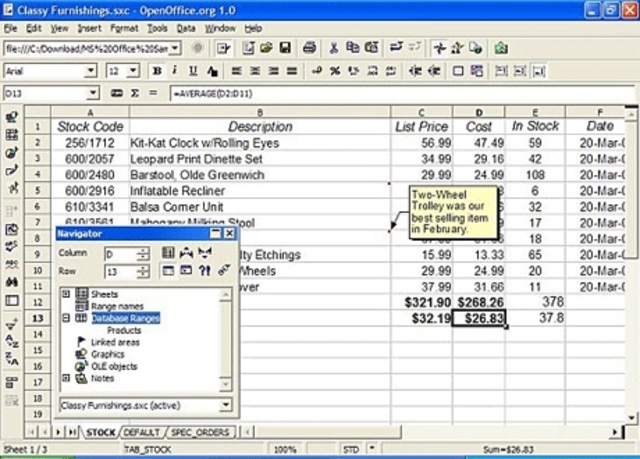Open the File menu
The height and width of the screenshot is (459, 640).
[11, 28]
